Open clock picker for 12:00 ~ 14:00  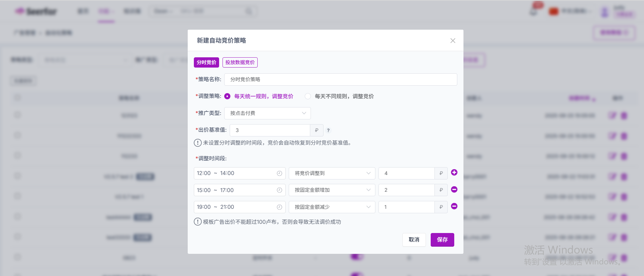point(279,173)
